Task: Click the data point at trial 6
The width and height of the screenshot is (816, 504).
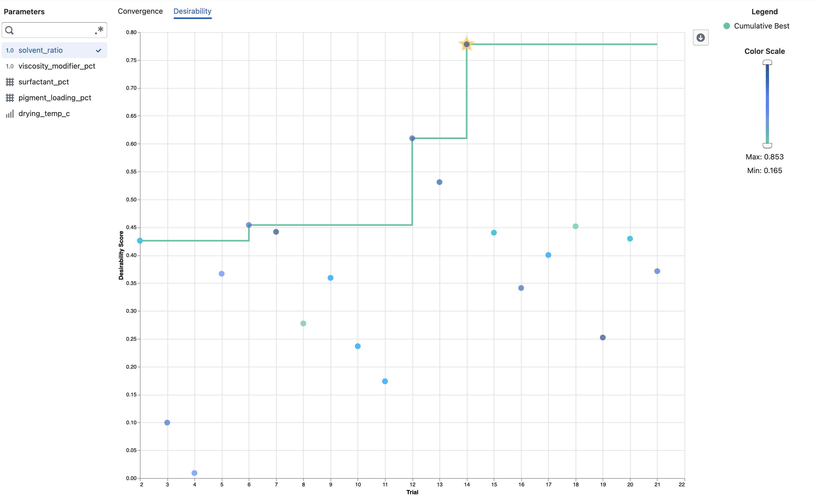Action: [x=249, y=225]
